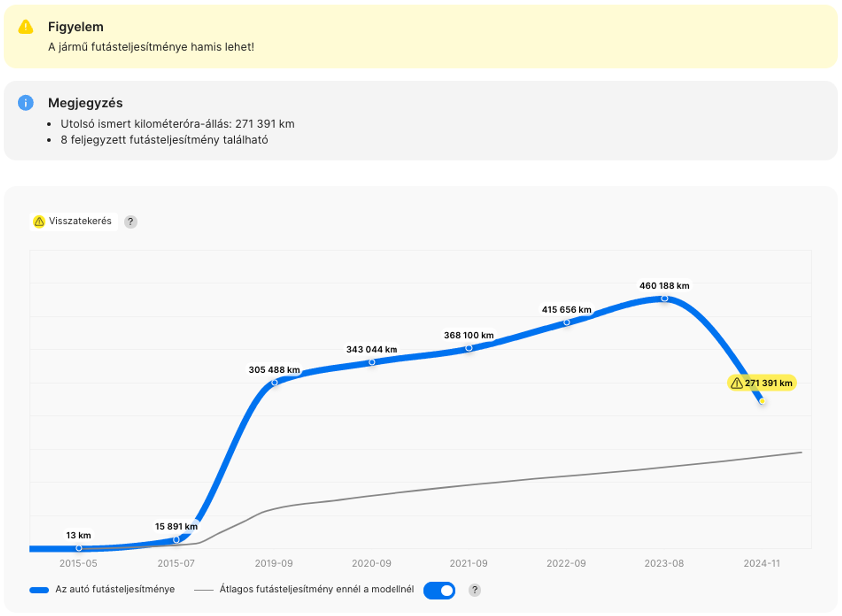The image size is (842, 616).
Task: Click '8 feljegyzett futásteljesítmény található'
Action: click(164, 140)
